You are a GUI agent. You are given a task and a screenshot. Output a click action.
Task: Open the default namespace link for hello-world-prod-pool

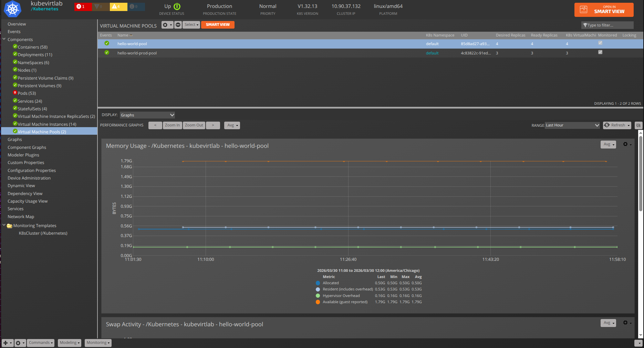(432, 53)
